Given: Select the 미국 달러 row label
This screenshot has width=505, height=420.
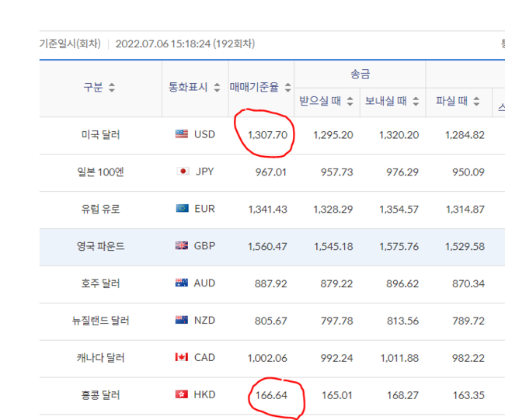Looking at the screenshot, I should pyautogui.click(x=100, y=135).
